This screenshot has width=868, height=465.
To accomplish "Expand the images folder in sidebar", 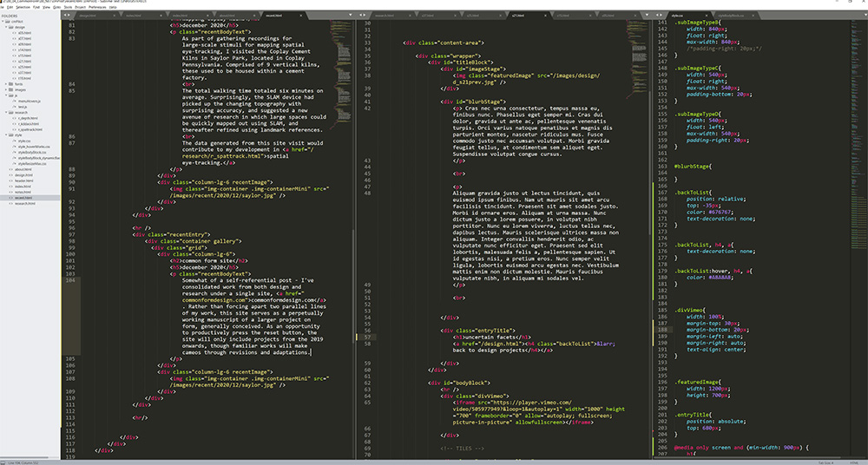I will pyautogui.click(x=8, y=89).
